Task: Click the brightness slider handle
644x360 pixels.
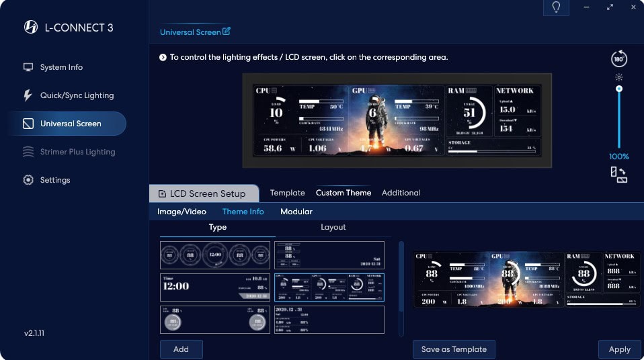Action: tap(619, 89)
